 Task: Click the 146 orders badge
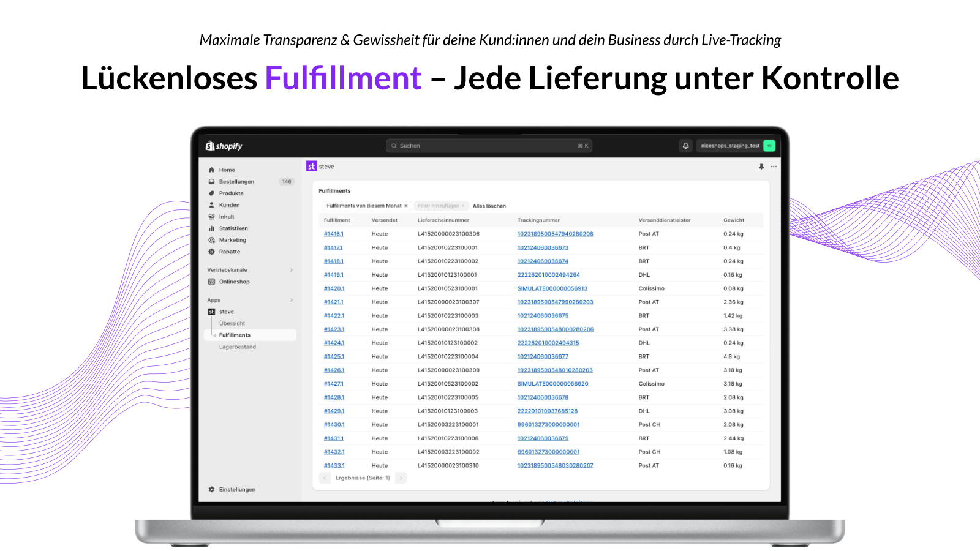click(287, 182)
